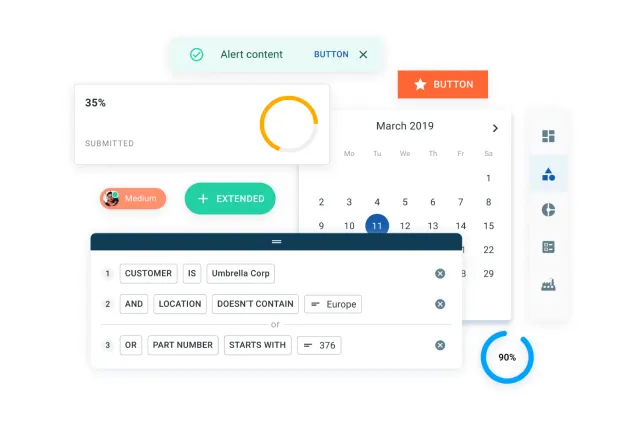The image size is (640, 427).
Task: Click the green checkmark alert icon
Action: tap(196, 54)
